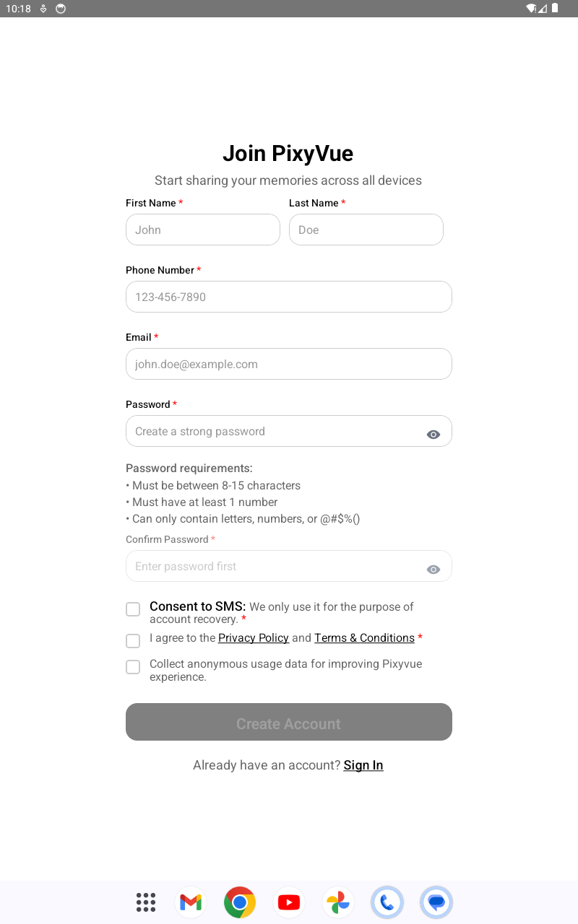
Task: Click the Phone Number input box
Action: tap(288, 297)
